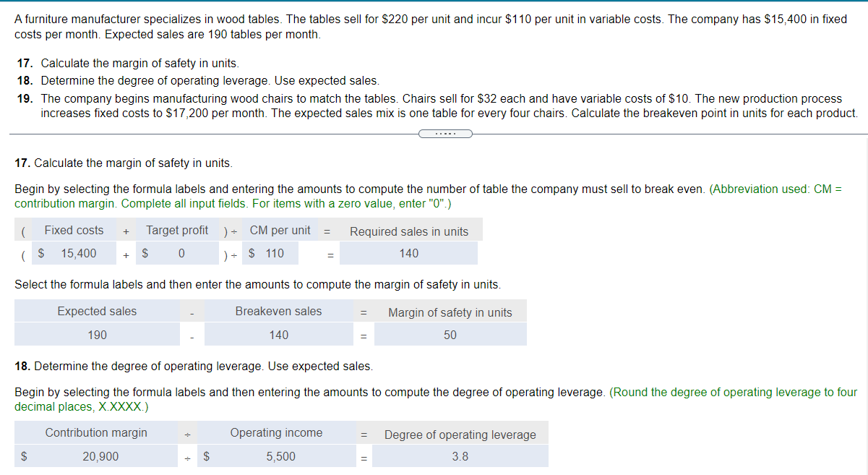Open the Target profit formula label selector
The height and width of the screenshot is (475, 868).
pos(176,230)
